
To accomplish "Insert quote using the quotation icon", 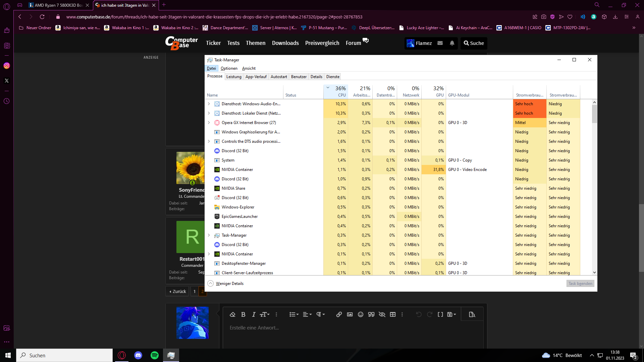I will point(371,314).
